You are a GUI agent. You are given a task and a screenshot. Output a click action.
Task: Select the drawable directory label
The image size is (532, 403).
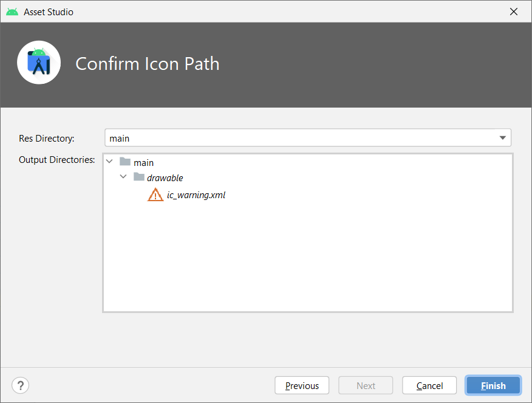[165, 178]
